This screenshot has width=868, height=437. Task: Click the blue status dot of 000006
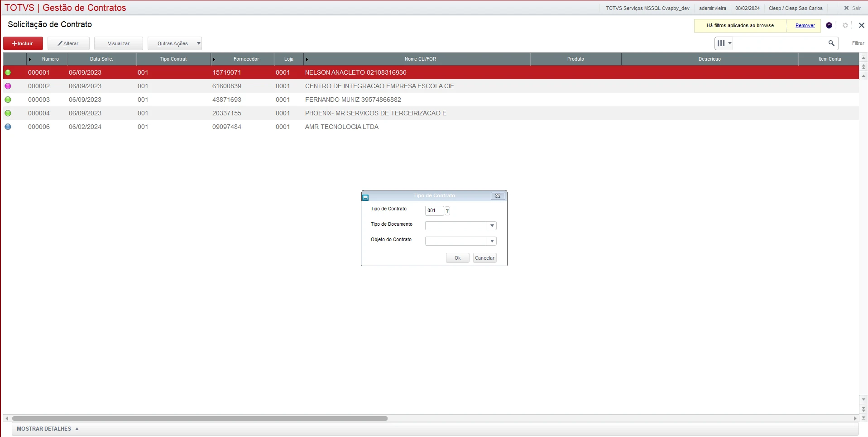(x=8, y=127)
